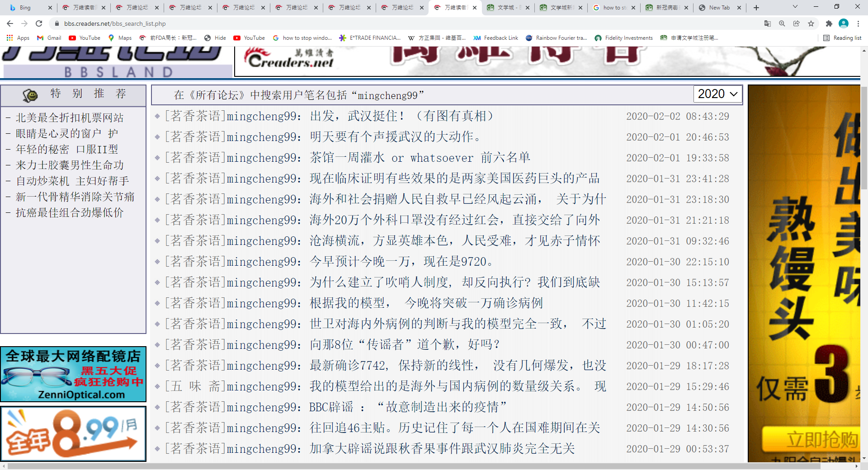The width and height of the screenshot is (868, 470).
Task: Open the Fidelity Investments bookmark
Action: 623,38
